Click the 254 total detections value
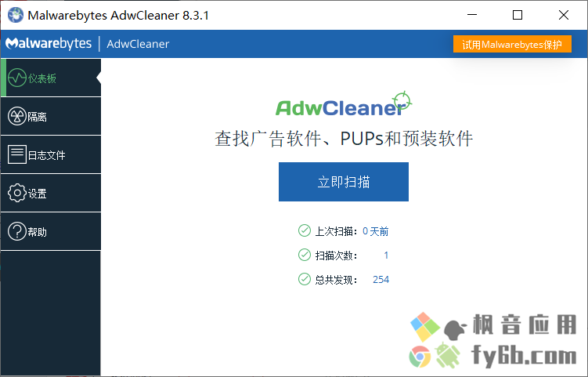Viewport: 588px width, 377px height. 381,279
